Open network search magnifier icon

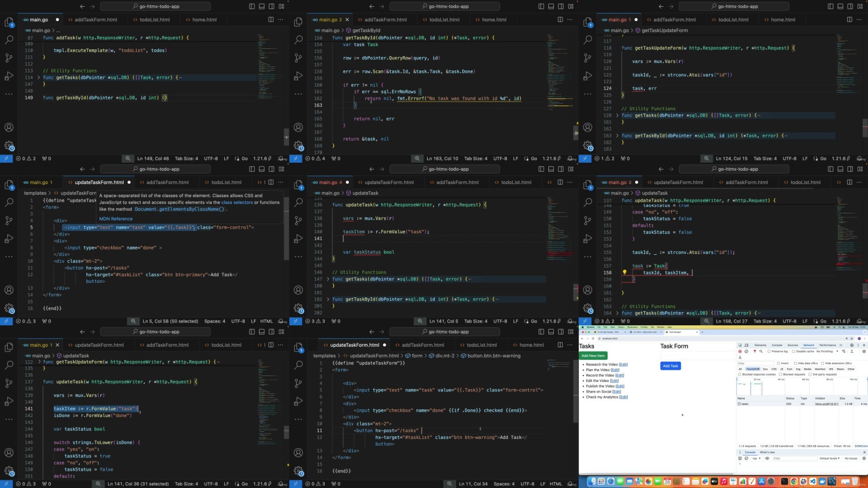click(761, 351)
